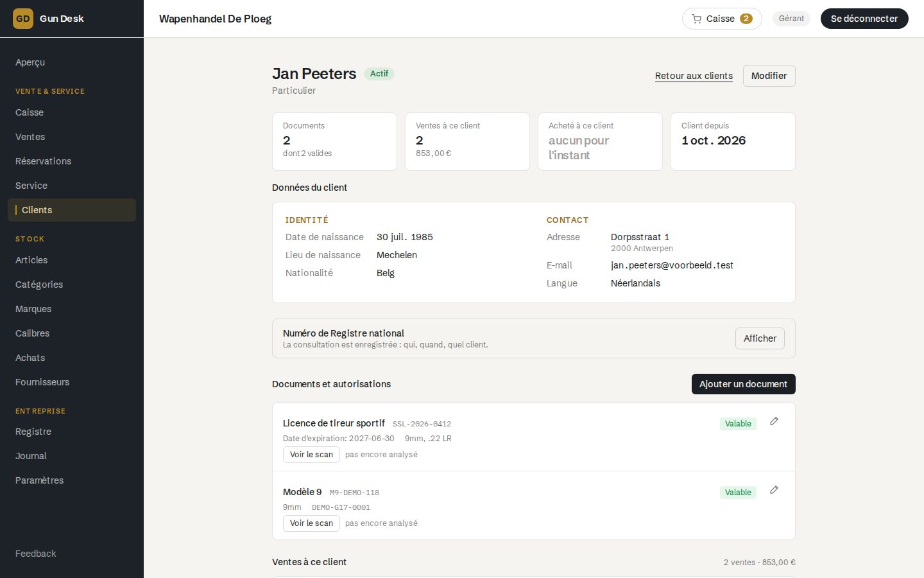The image size is (924, 578).
Task: Edit the Licence de tireur sportif document
Action: pyautogui.click(x=774, y=421)
